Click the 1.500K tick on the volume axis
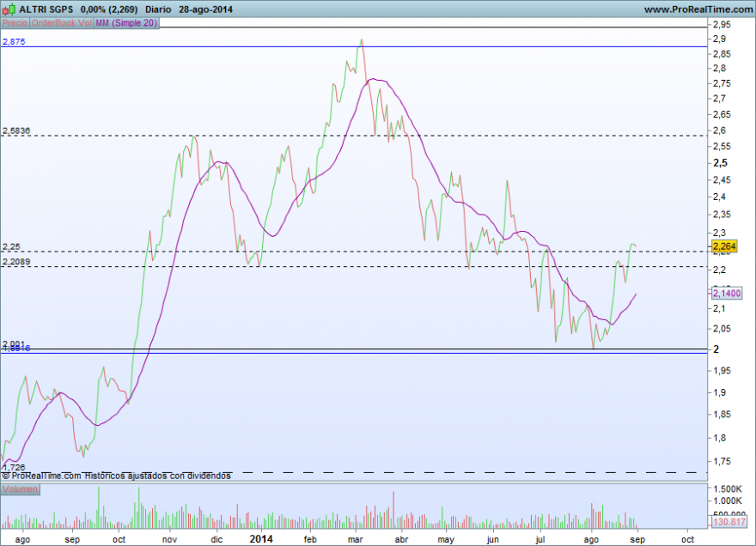Viewport: 756px width, 546px height. click(728, 488)
